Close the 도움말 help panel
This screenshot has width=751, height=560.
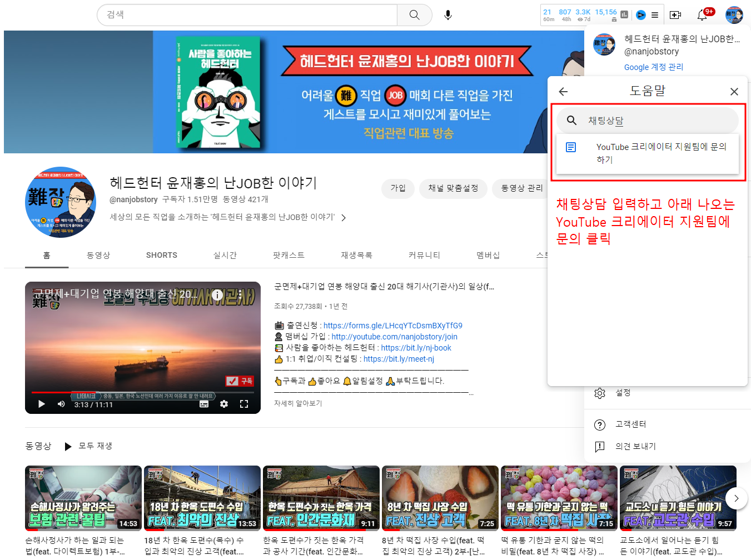tap(734, 92)
